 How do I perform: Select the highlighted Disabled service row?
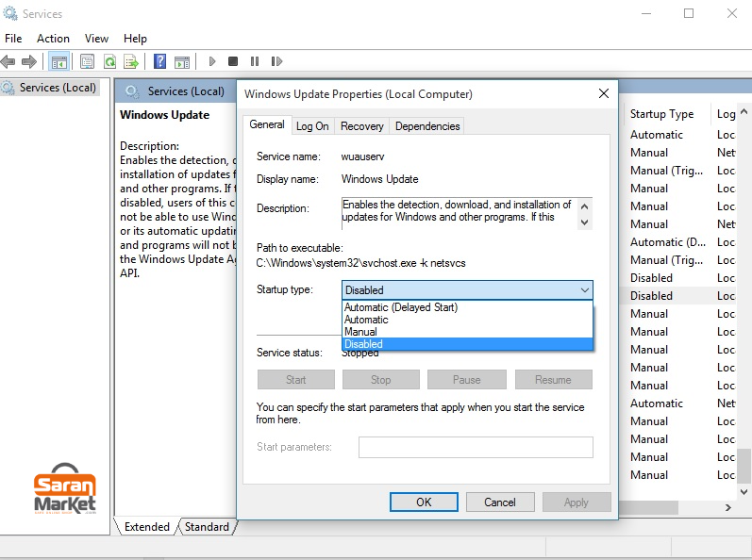(678, 296)
